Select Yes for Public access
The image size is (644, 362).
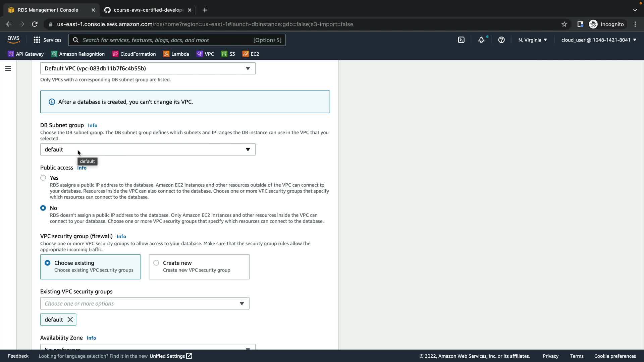click(43, 178)
